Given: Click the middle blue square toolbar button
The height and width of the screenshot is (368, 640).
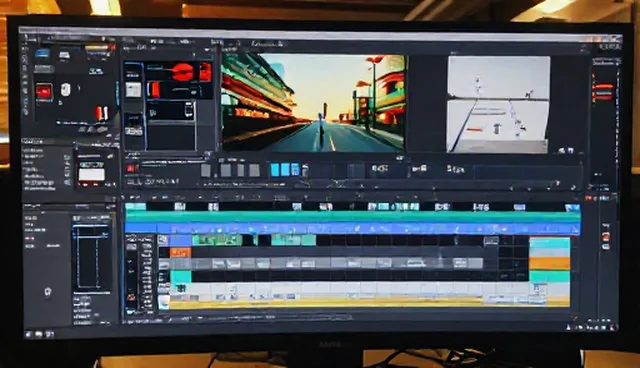Looking at the screenshot, I should point(285,170).
